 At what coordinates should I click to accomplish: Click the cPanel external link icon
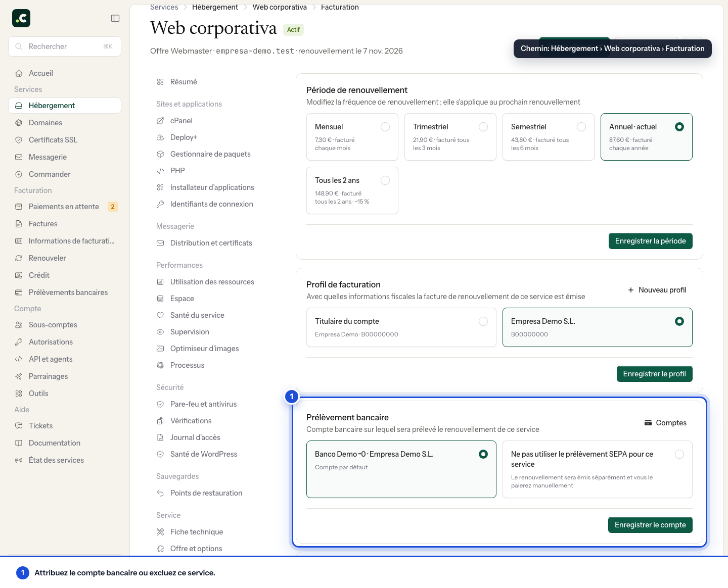coord(160,121)
